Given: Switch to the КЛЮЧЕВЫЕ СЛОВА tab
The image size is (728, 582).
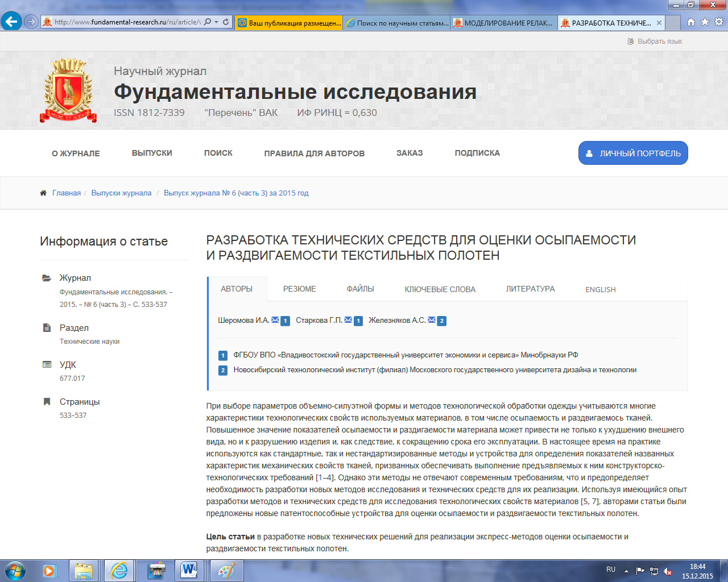Looking at the screenshot, I should tap(440, 289).
